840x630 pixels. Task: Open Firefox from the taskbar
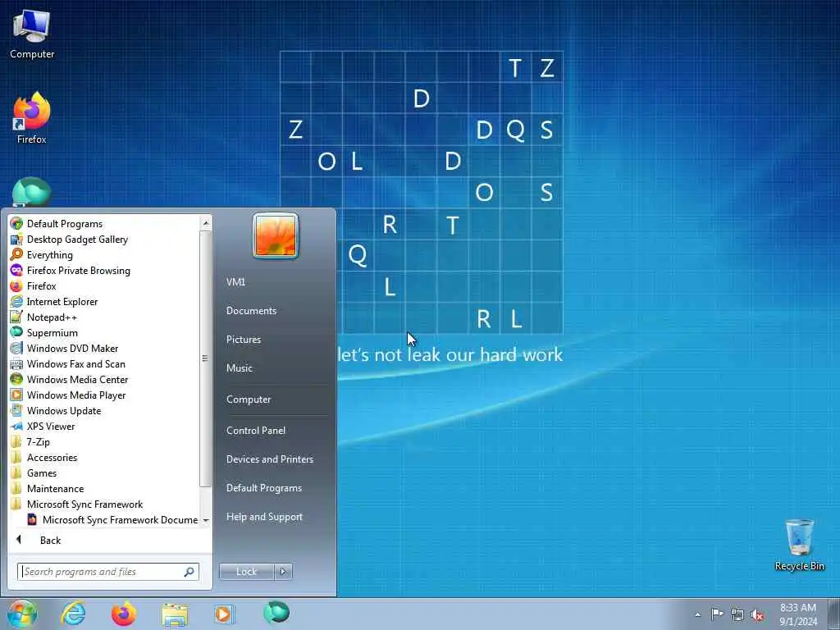pos(124,614)
